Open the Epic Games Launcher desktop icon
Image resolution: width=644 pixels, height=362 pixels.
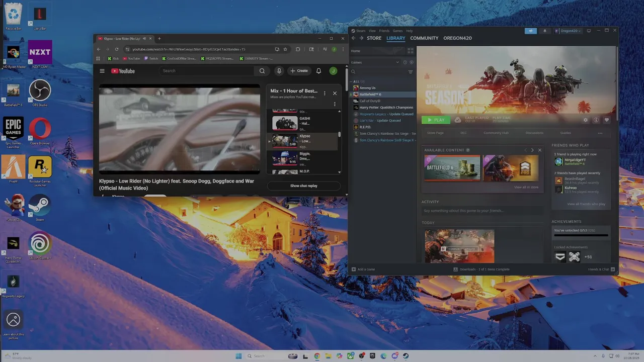coord(13,132)
